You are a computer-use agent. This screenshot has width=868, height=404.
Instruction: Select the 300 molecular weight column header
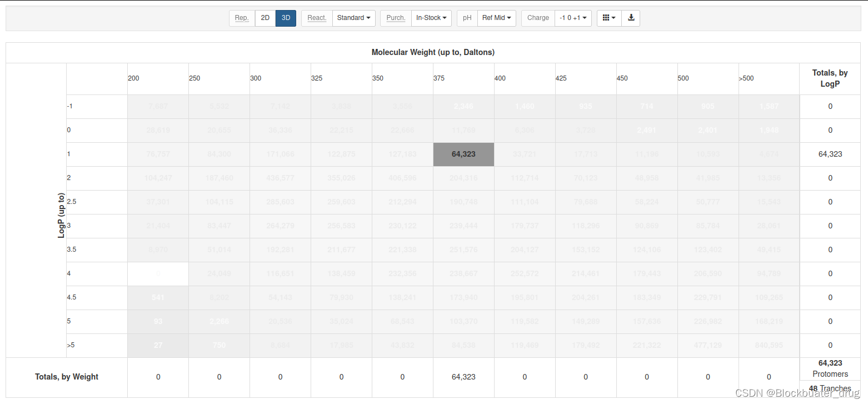[x=280, y=78]
